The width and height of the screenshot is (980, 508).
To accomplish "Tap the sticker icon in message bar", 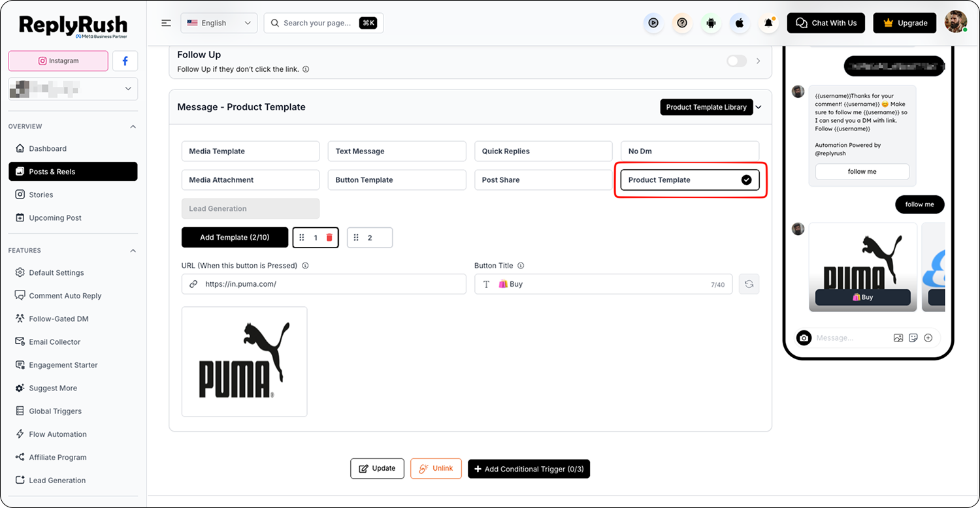I will tap(913, 338).
